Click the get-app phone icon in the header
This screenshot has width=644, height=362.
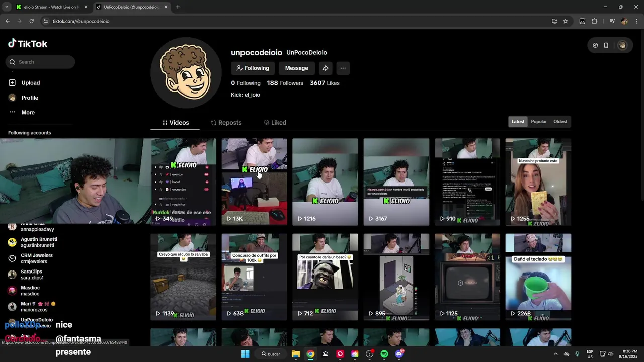point(606,45)
